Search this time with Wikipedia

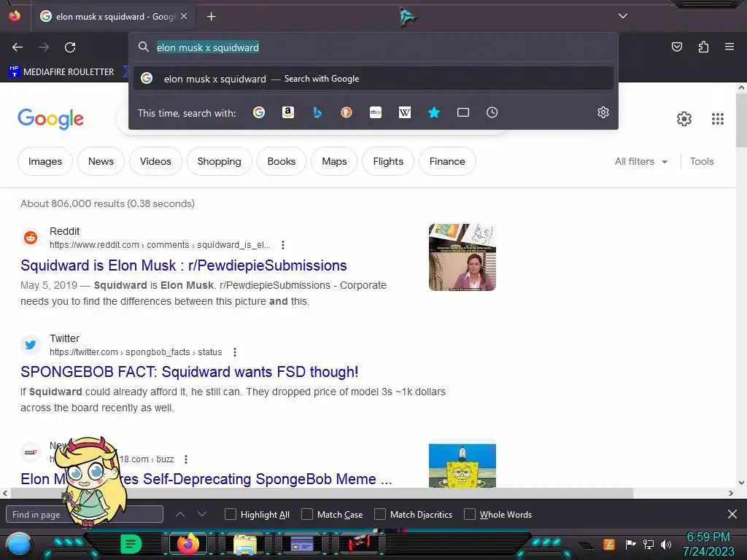click(x=404, y=112)
